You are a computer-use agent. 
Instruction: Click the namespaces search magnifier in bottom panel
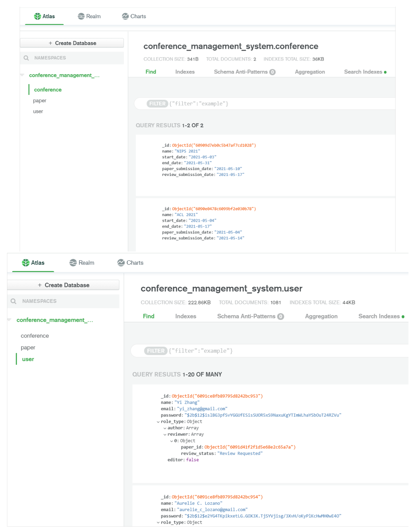13,301
